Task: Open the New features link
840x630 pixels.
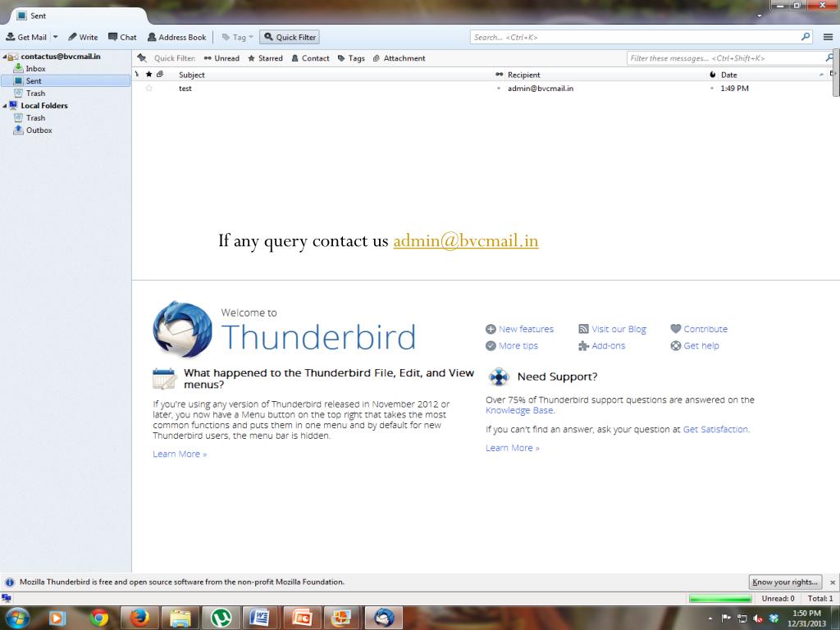Action: tap(519, 329)
